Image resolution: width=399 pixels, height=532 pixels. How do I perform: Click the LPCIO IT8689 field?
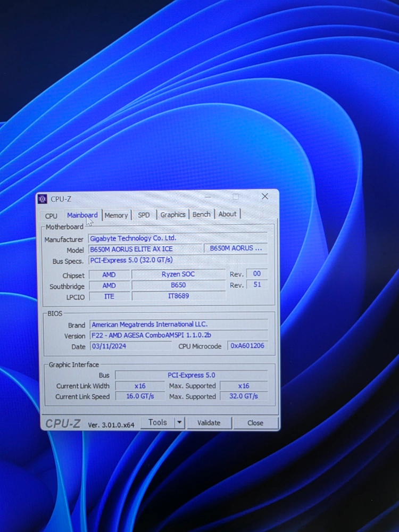(x=178, y=296)
